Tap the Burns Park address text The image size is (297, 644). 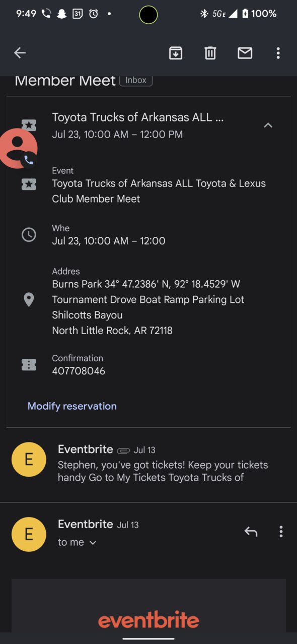(148, 307)
